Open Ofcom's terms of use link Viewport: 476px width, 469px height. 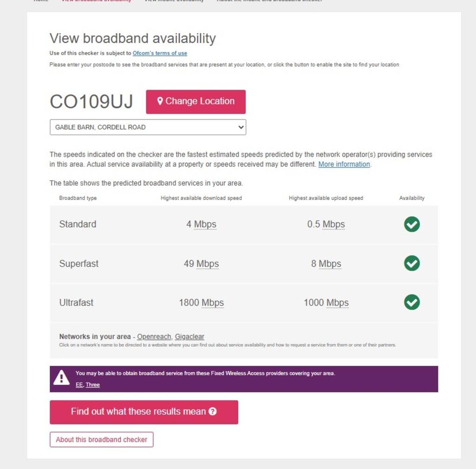coord(160,53)
